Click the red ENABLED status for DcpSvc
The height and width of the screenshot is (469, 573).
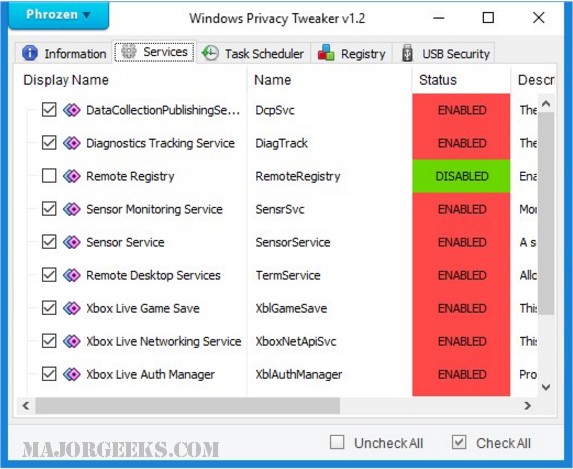coord(461,110)
